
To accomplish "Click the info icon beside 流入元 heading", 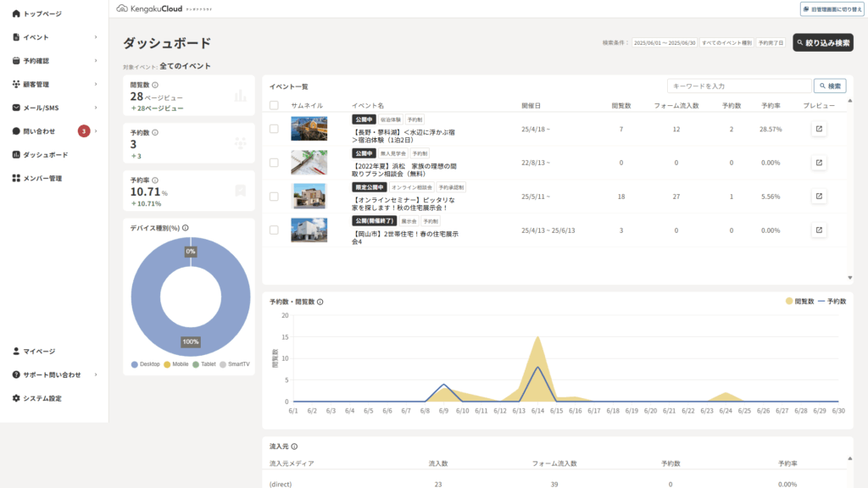I will click(294, 446).
